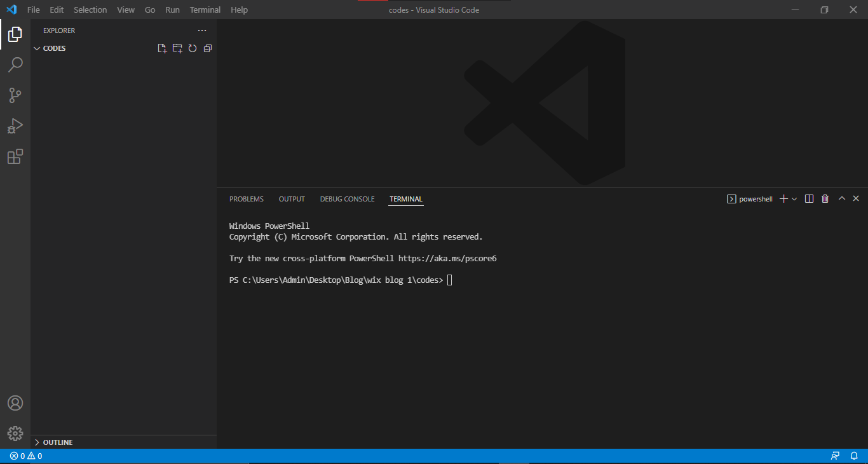Image resolution: width=868 pixels, height=464 pixels.
Task: Open the Go menu
Action: (150, 10)
